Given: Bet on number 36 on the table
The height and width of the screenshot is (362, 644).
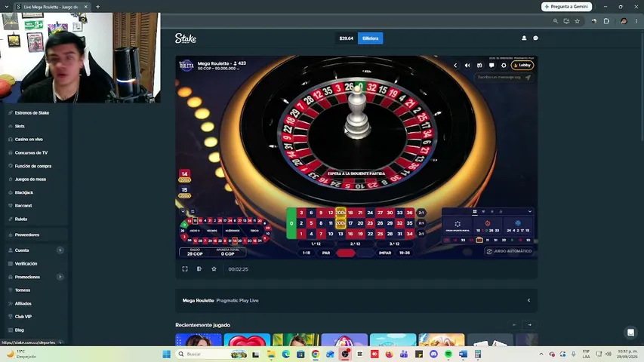Looking at the screenshot, I should [x=409, y=213].
